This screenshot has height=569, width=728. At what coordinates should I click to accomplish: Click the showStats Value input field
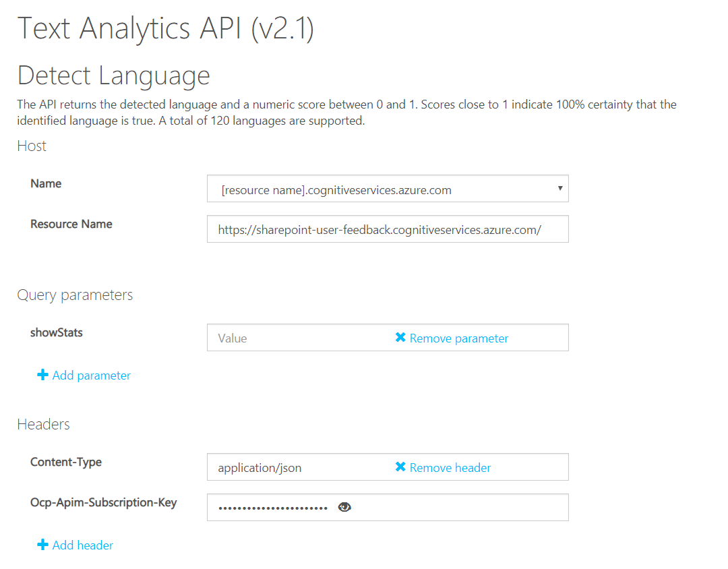[297, 338]
